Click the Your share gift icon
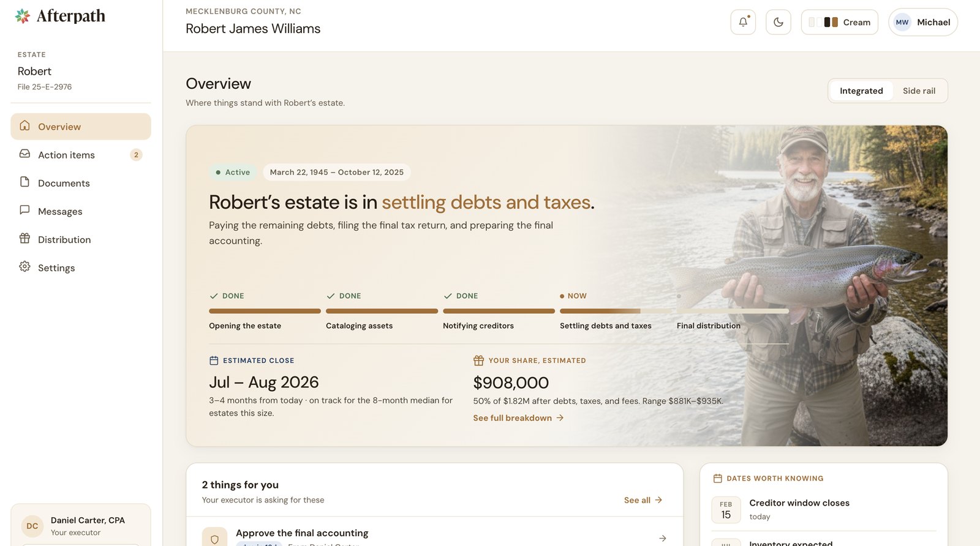Image resolution: width=980 pixels, height=546 pixels. [x=478, y=361]
